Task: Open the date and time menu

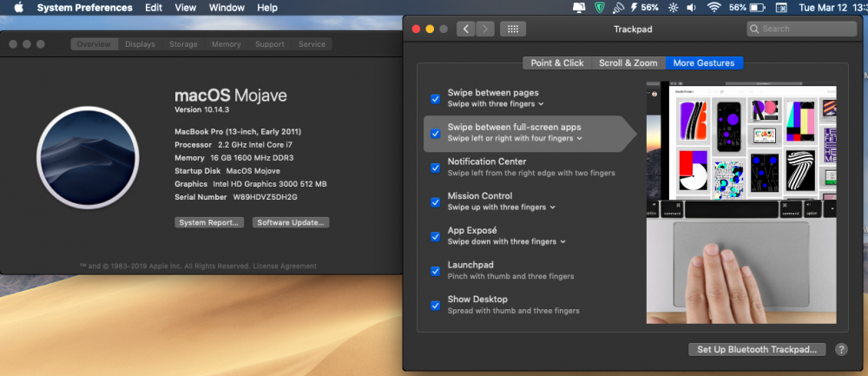Action: pos(833,8)
